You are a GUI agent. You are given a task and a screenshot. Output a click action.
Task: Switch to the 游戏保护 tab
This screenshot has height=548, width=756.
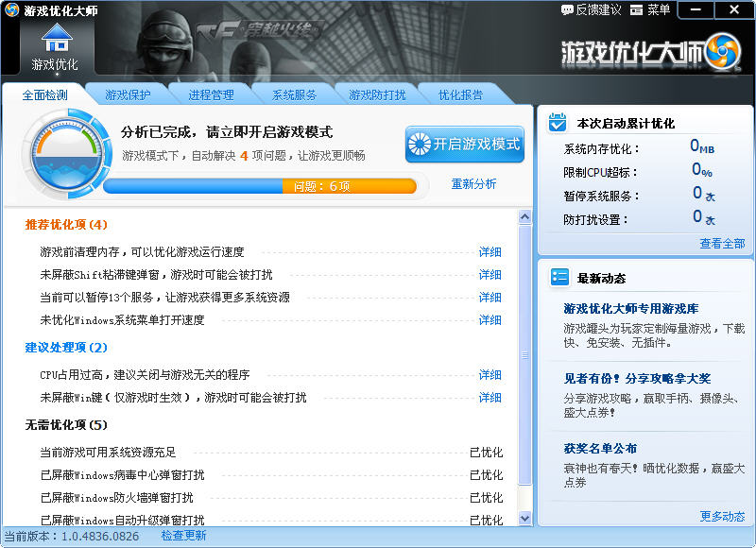coord(128,95)
